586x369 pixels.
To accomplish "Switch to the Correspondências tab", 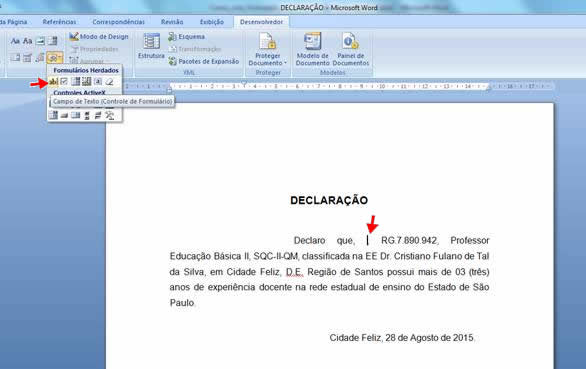I will 118,22.
